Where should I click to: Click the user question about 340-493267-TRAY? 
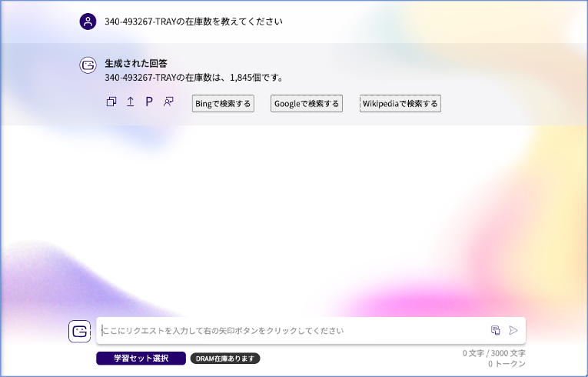[193, 22]
